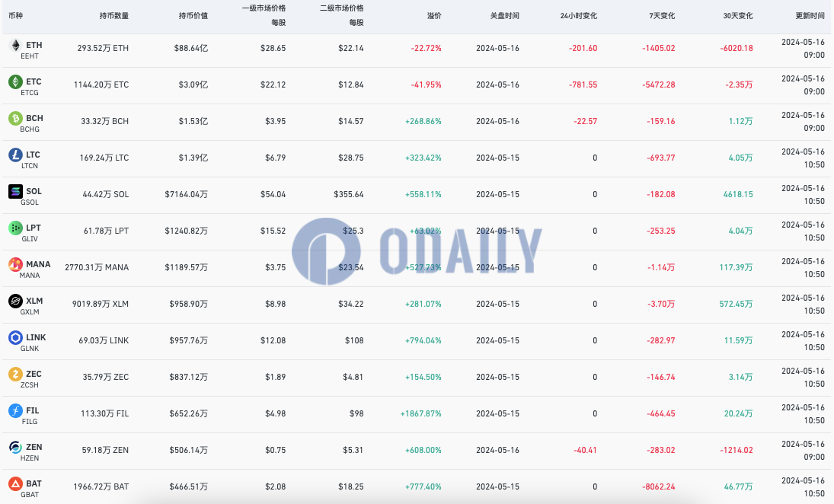Viewport: 834px width, 504px height.
Task: Click the 二级市场价格 每股 column header
Action: click(x=341, y=15)
